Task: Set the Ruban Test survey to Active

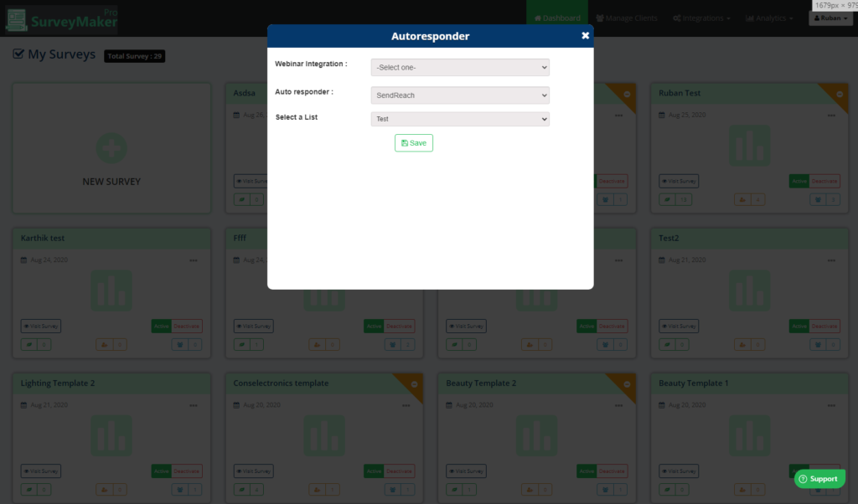Action: tap(799, 181)
